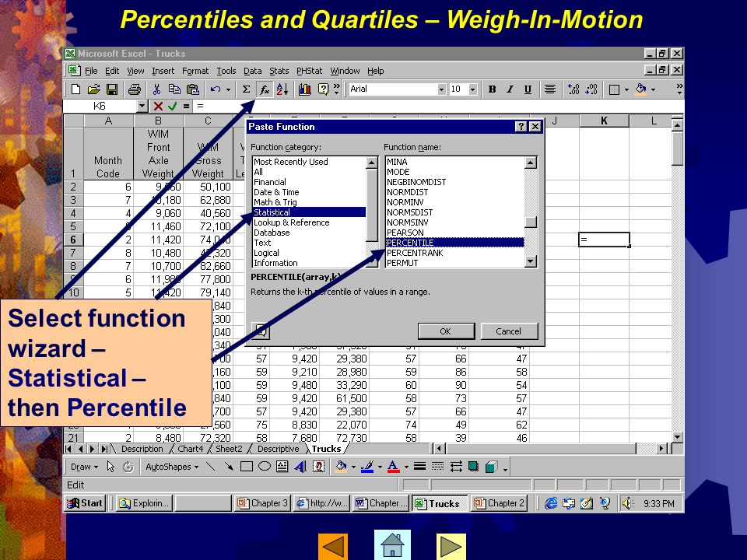Click OK in Paste Function dialog
The height and width of the screenshot is (560, 747).
(x=445, y=331)
